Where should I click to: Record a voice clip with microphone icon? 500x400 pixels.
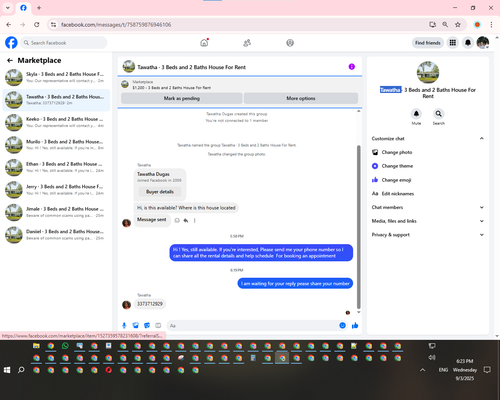124,325
